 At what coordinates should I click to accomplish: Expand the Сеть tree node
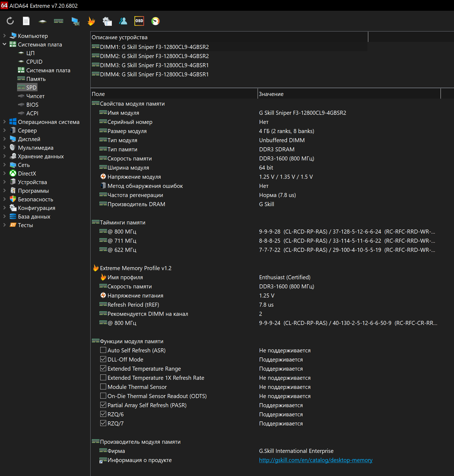(x=4, y=165)
